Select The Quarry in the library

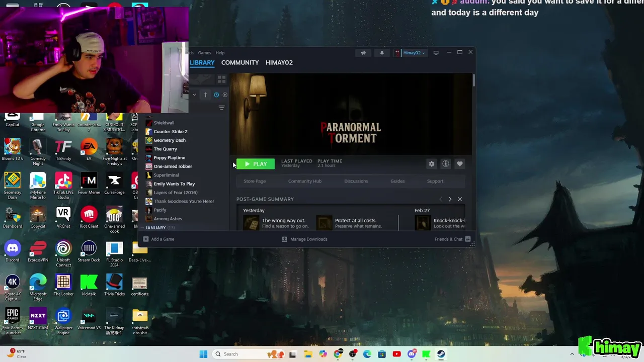pyautogui.click(x=166, y=149)
